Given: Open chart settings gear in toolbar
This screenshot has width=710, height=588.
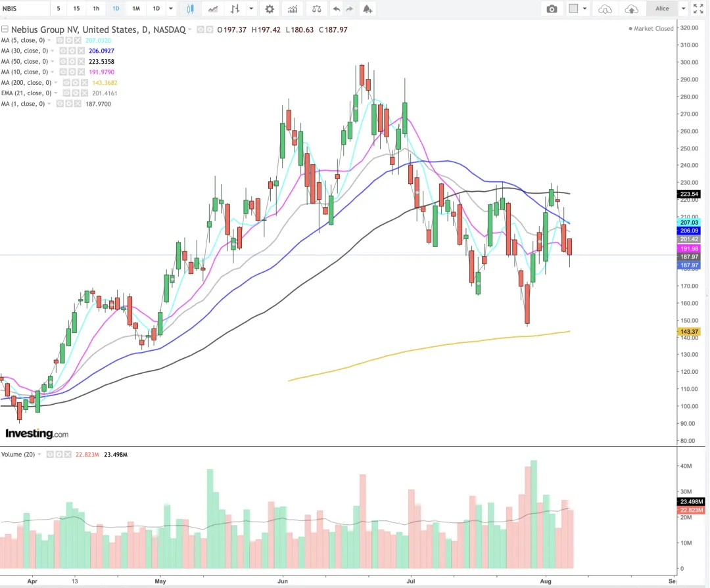Looking at the screenshot, I should (270, 9).
